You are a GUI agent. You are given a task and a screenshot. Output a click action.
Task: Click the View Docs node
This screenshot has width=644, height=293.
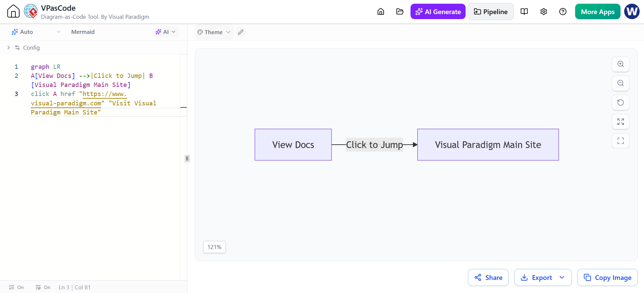tap(293, 145)
